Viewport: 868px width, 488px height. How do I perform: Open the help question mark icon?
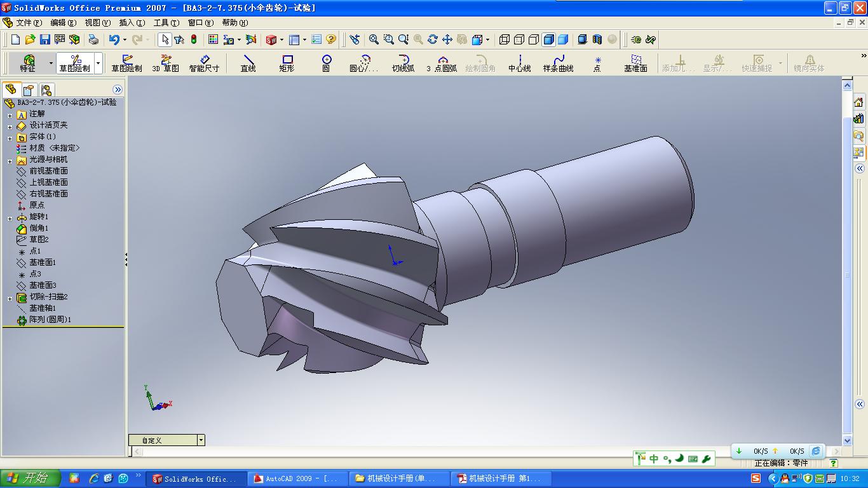pos(331,39)
